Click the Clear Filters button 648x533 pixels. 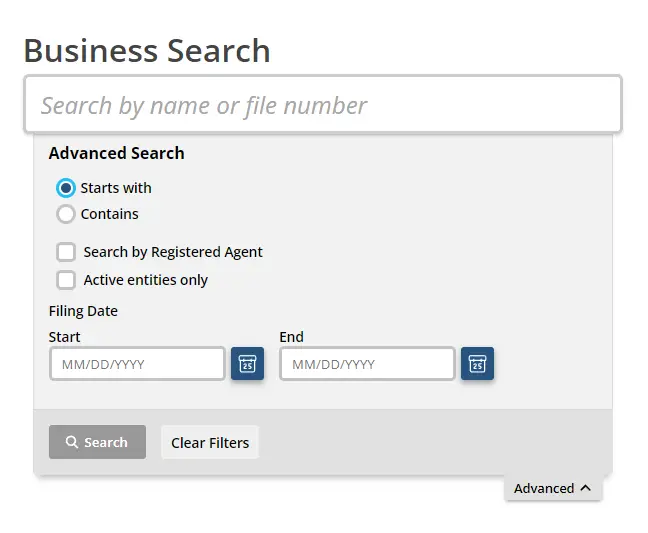tap(210, 443)
